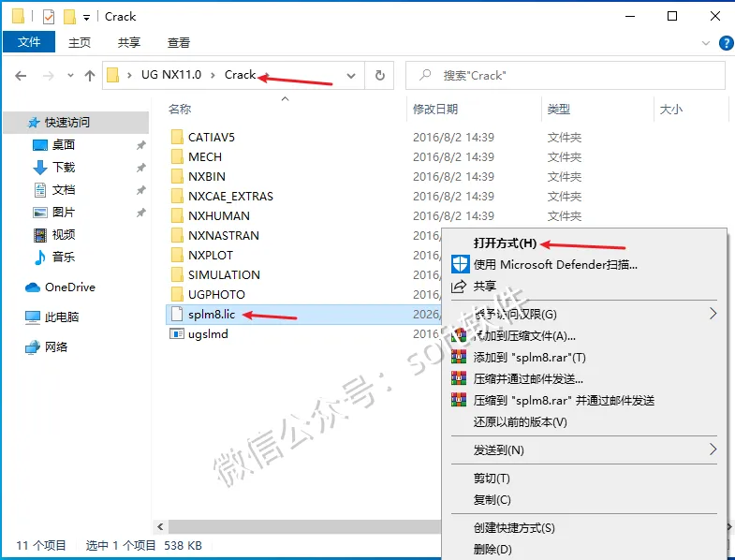Open 音乐 music icon in sidebar

click(x=40, y=257)
